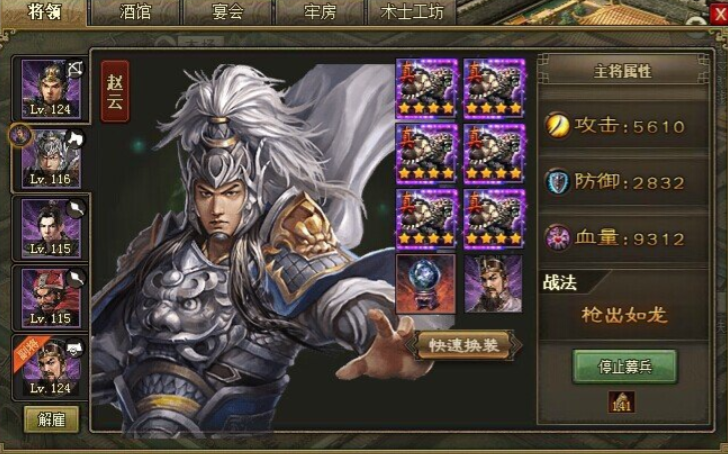The height and width of the screenshot is (454, 728).
Task: Open the 术士工坊 workshop tab
Action: click(412, 12)
